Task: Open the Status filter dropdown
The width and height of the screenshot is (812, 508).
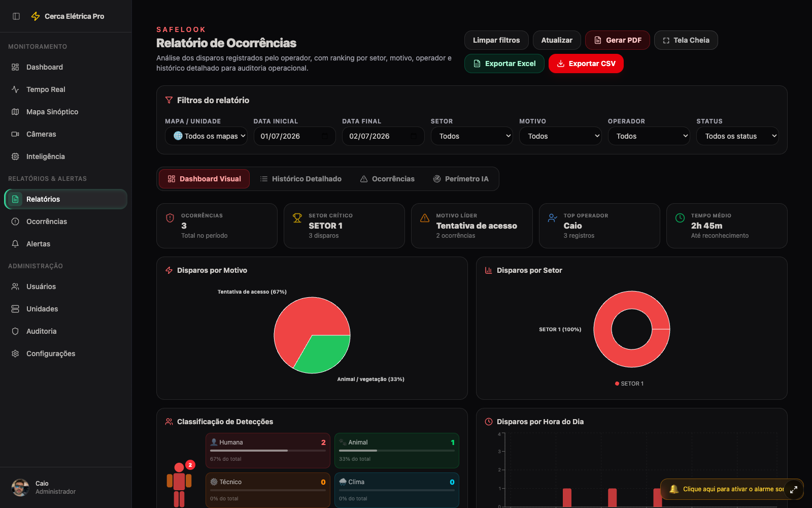Action: (x=737, y=136)
